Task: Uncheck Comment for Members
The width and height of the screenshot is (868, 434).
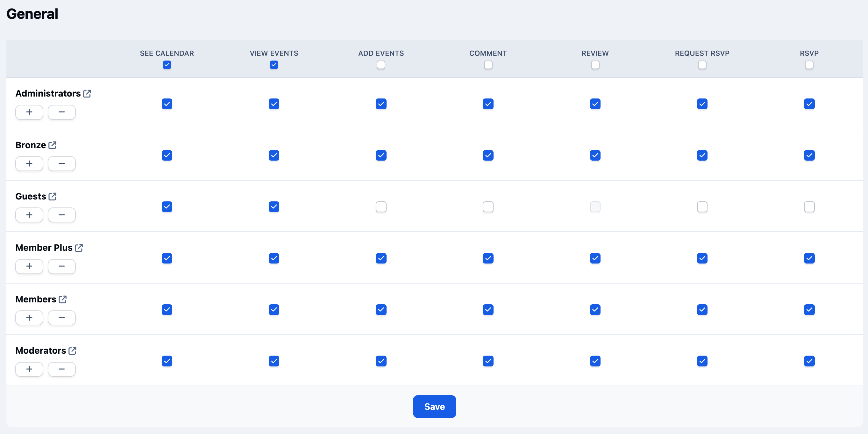Action: 488,309
